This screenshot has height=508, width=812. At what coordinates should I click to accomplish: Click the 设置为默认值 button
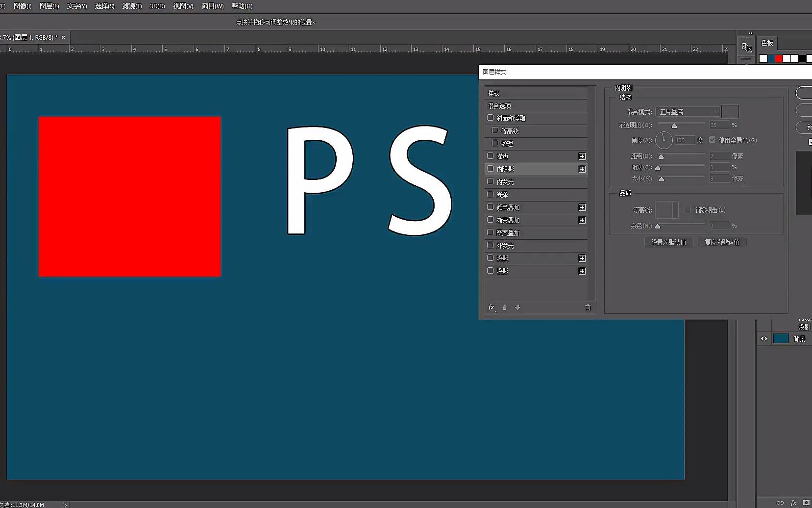669,242
